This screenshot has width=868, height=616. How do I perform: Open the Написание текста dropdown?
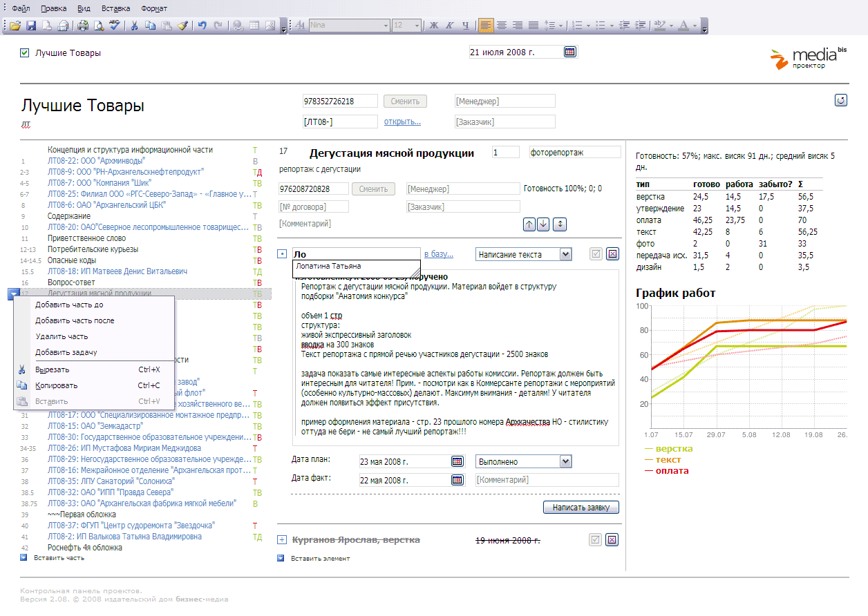click(565, 254)
